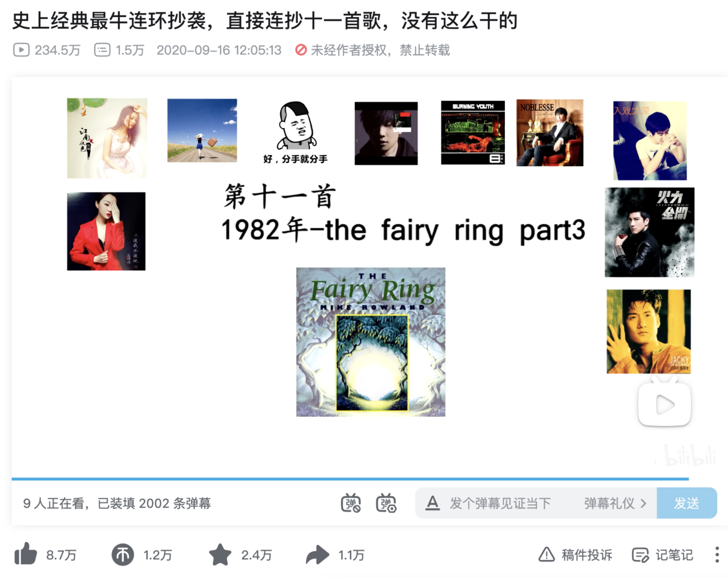Image resolution: width=728 pixels, height=578 pixels.
Task: Click the 好,分手就分手 meme image
Action: point(296,133)
